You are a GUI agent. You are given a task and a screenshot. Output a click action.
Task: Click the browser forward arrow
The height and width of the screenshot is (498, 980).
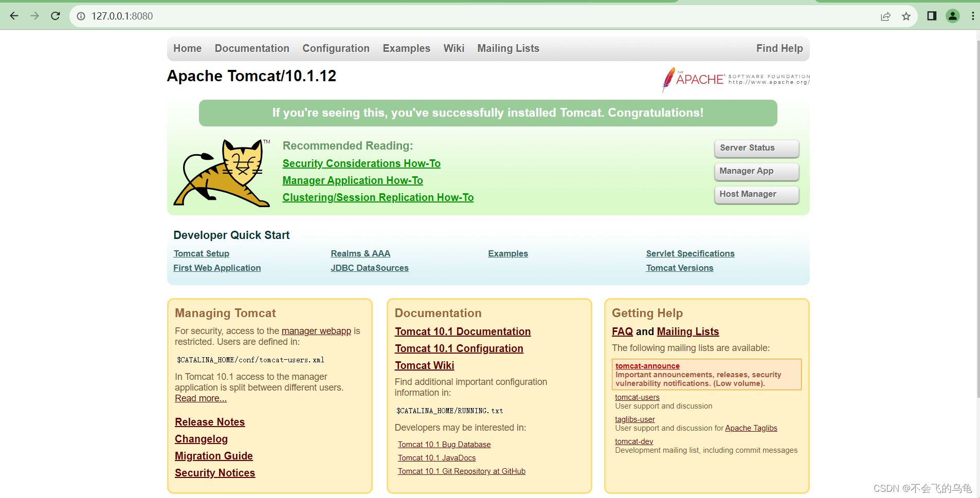coord(34,16)
